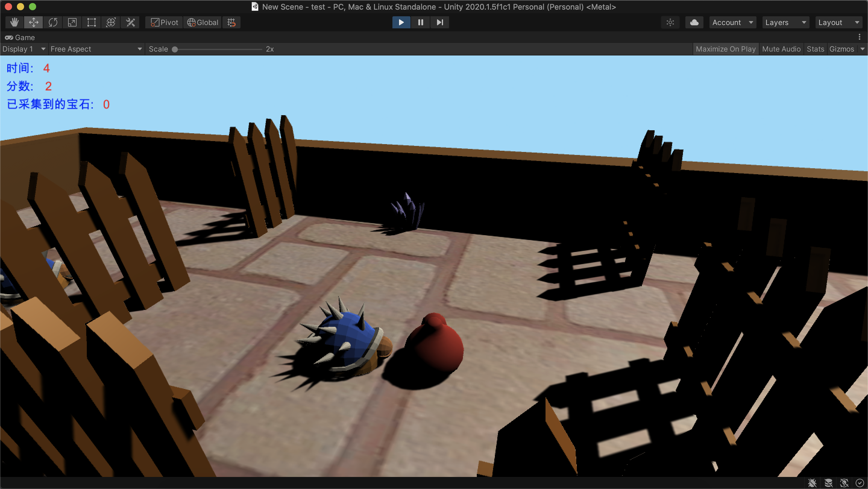Viewport: 868px width, 489px height.
Task: Toggle grid snapping icon
Action: [231, 23]
